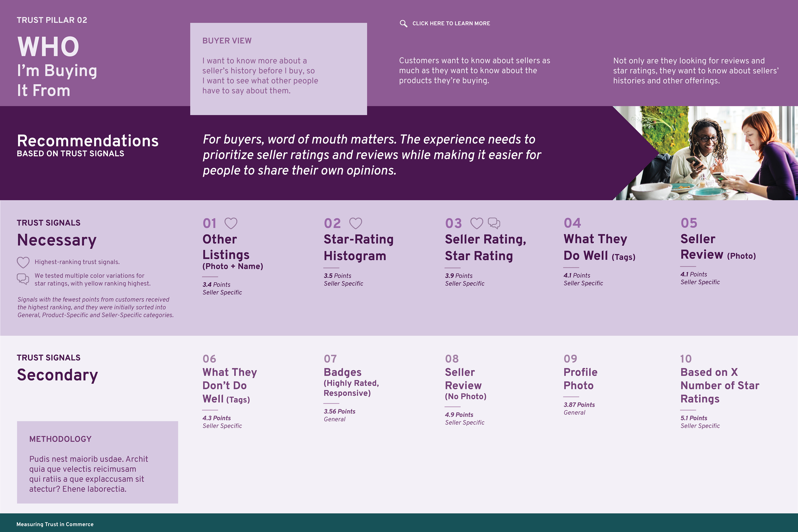Click the number 05 label
The image size is (798, 532).
click(x=689, y=223)
